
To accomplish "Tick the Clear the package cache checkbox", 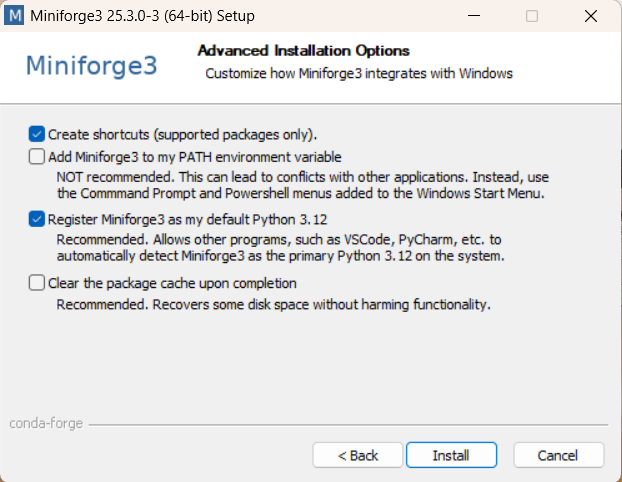I will 36,283.
